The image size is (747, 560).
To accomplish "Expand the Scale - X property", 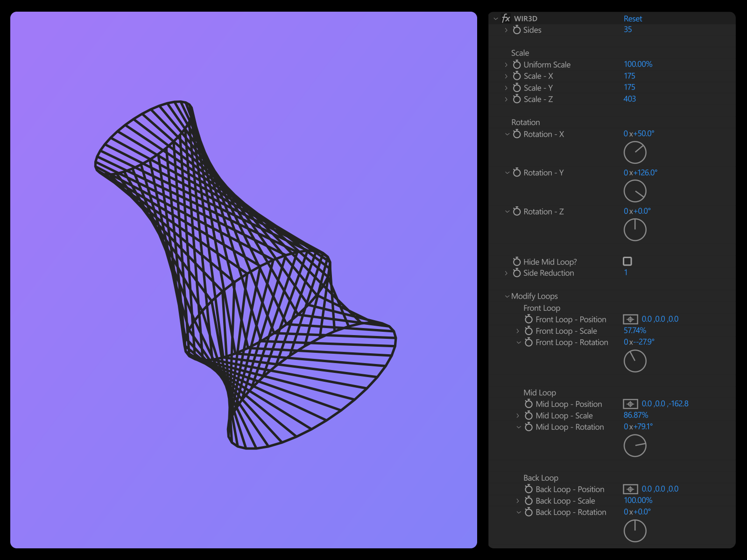I will point(506,76).
